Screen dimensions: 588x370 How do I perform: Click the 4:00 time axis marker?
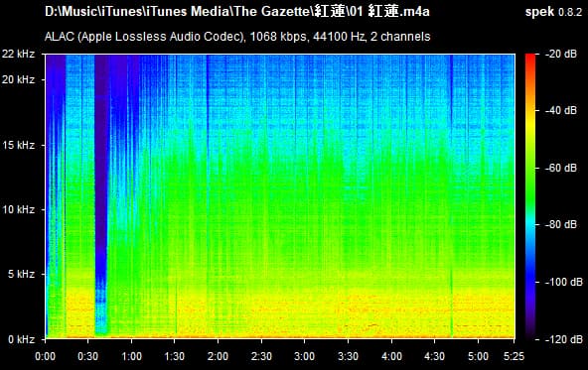391,356
